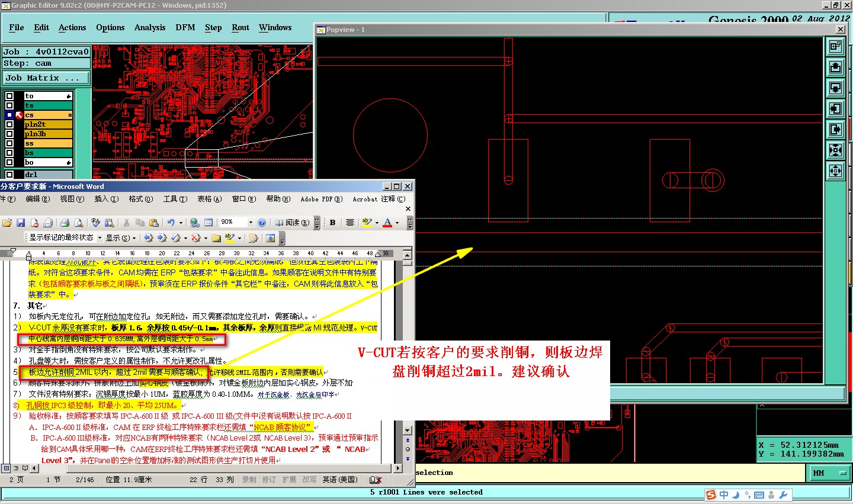Click the Print icon in Word toolbar

65,223
